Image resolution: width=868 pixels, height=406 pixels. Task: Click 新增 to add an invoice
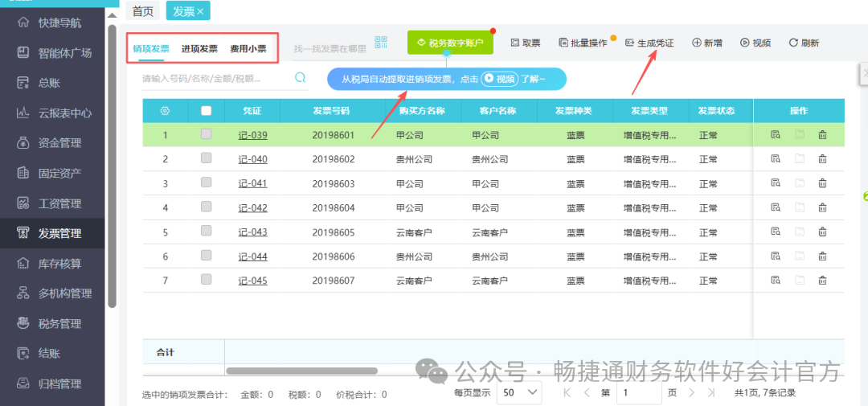tap(707, 43)
